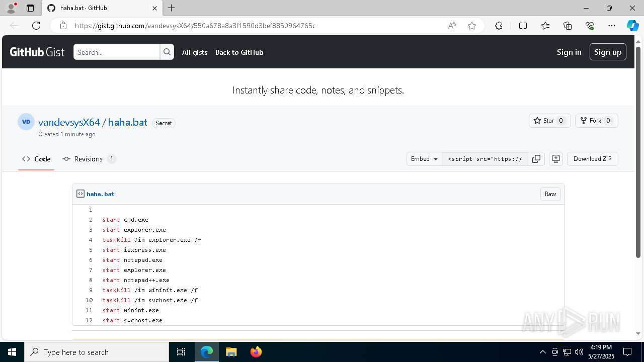Image resolution: width=644 pixels, height=362 pixels.
Task: Click the Microsoft Edge taskbar icon
Action: pyautogui.click(x=207, y=352)
